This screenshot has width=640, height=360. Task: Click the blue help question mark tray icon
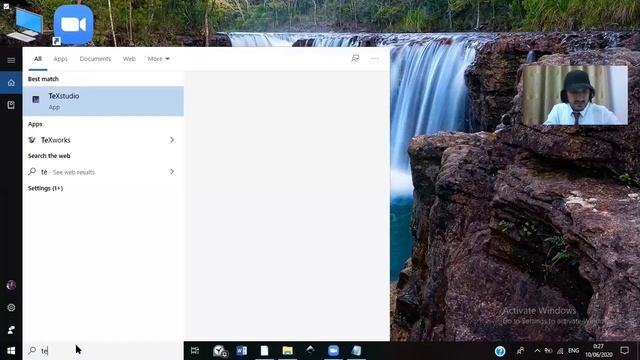pos(500,351)
